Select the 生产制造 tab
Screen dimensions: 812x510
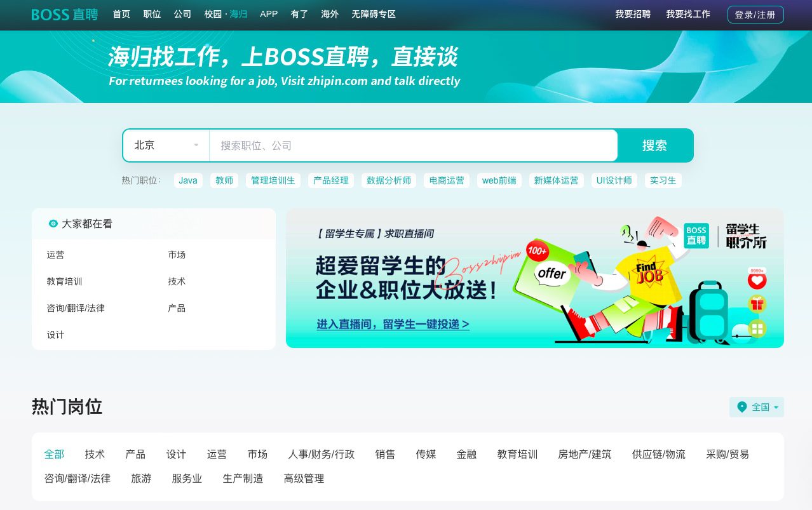click(243, 478)
